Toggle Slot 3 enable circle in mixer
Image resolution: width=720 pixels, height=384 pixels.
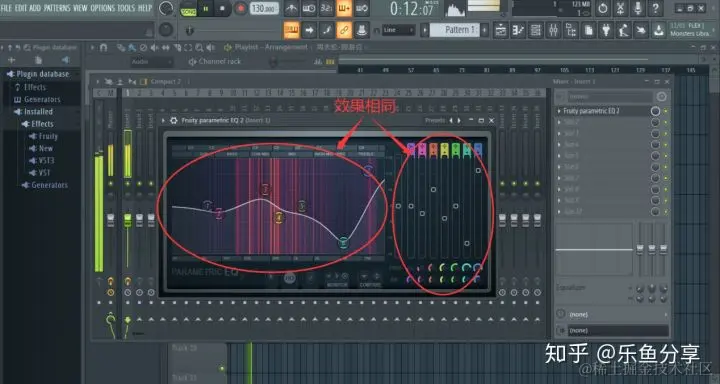coord(655,133)
